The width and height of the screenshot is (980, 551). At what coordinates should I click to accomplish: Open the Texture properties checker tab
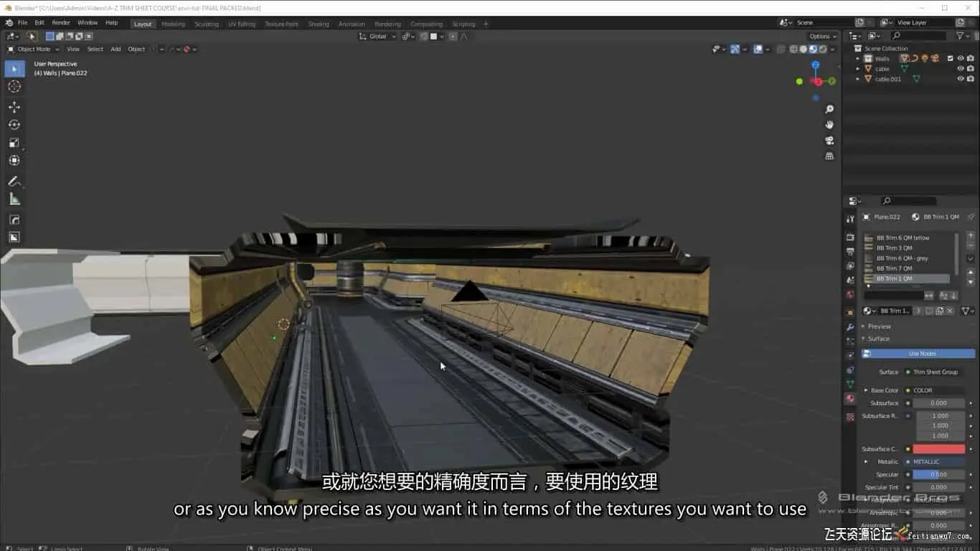850,416
